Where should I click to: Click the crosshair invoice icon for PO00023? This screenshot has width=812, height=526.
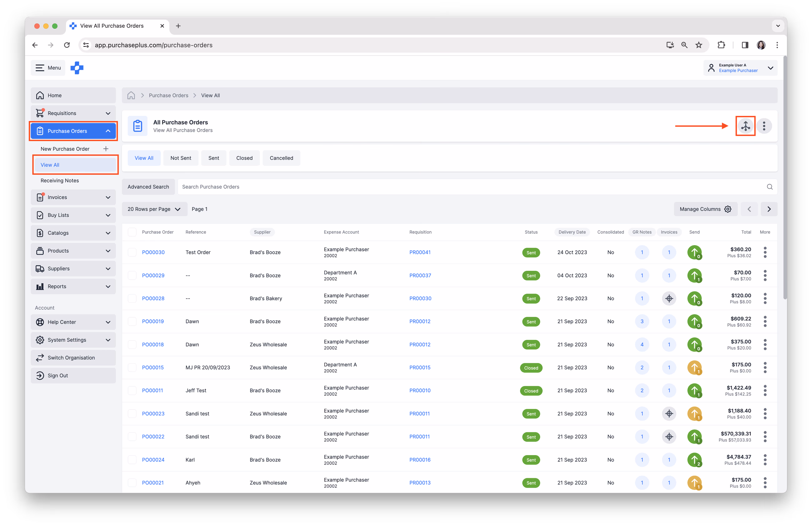click(669, 414)
